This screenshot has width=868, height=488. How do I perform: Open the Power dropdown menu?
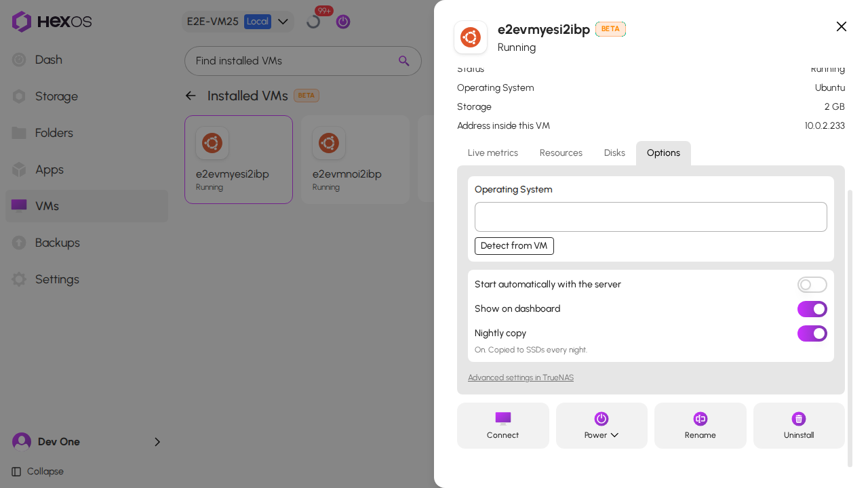[x=601, y=426]
